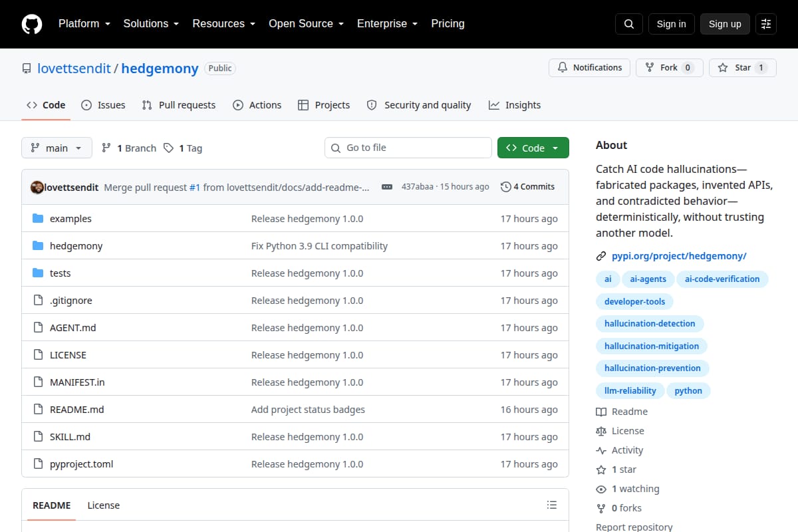
Task: Select the README tab in file panel
Action: click(x=52, y=505)
